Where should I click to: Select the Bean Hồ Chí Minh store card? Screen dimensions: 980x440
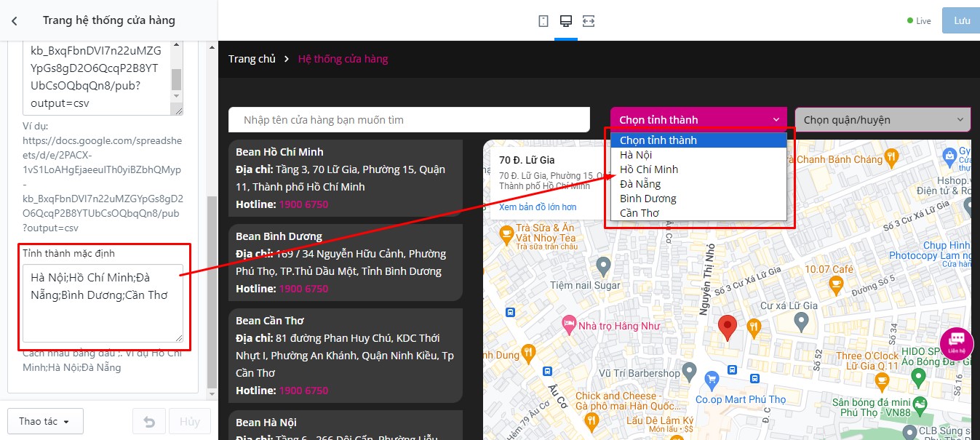346,178
